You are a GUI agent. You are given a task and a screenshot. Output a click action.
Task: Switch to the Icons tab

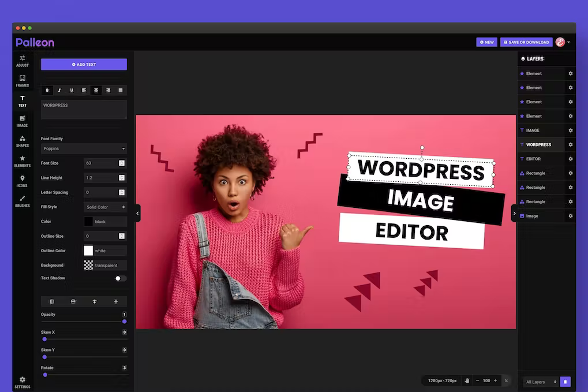pyautogui.click(x=23, y=181)
